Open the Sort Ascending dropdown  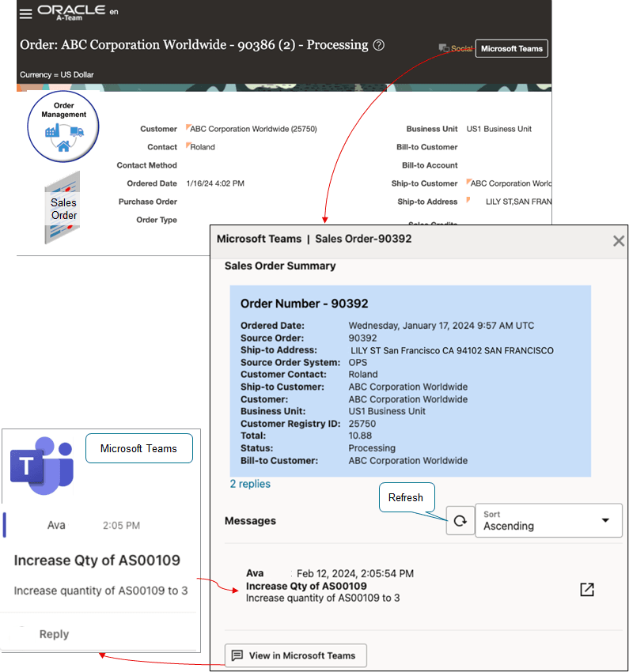coord(548,520)
